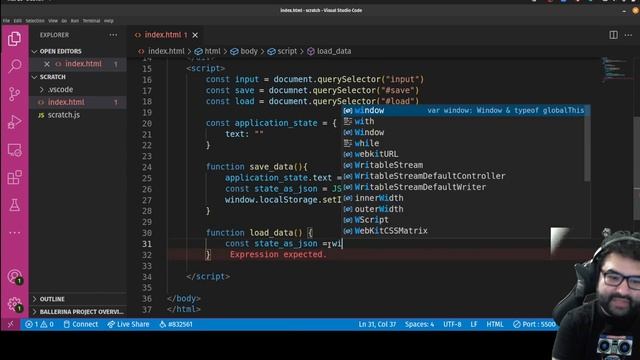Choose 'innerWidth' autocomplete suggestion
Viewport: 640px width, 360px height.
464,198
